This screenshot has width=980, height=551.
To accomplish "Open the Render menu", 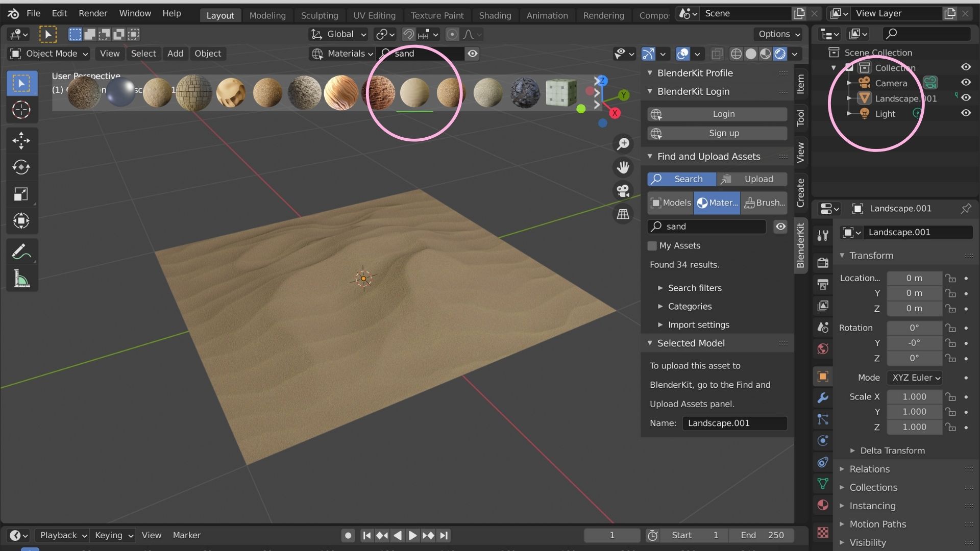I will 93,13.
